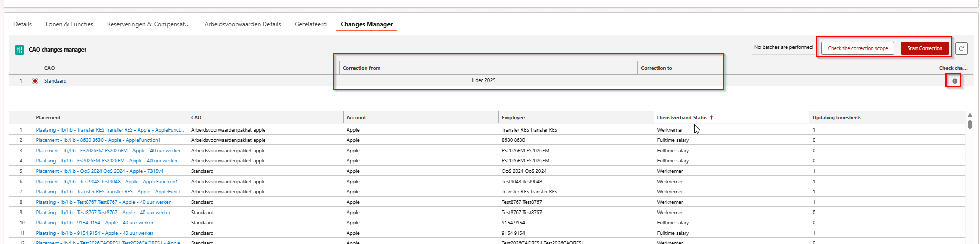This screenshot has width=980, height=244.
Task: Click the 'Standaard' CAO cell in row 5
Action: pyautogui.click(x=202, y=171)
